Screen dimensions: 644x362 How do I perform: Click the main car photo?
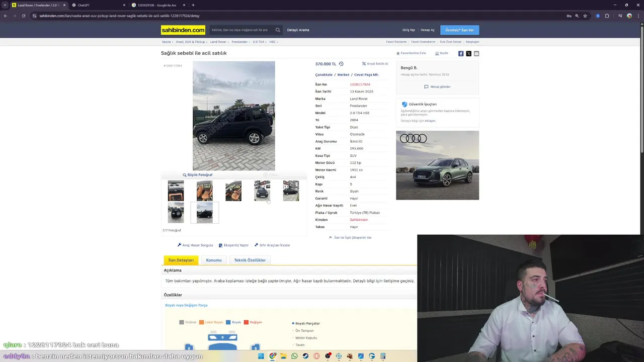pos(234,116)
